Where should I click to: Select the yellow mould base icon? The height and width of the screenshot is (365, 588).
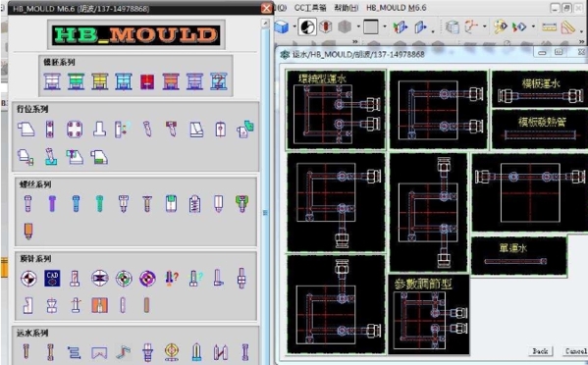click(x=100, y=81)
